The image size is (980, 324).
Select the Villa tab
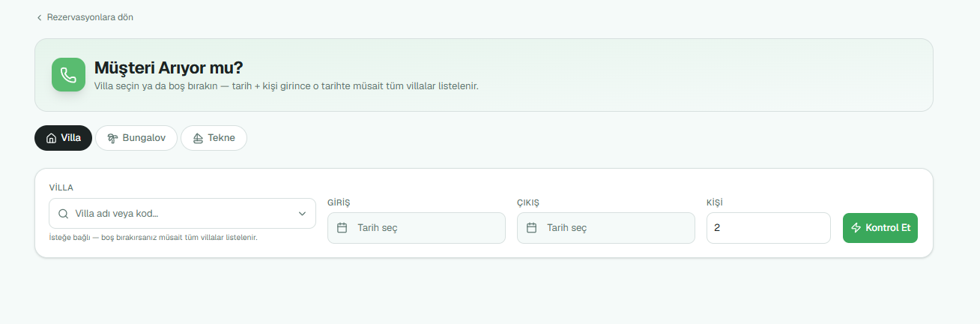(63, 138)
